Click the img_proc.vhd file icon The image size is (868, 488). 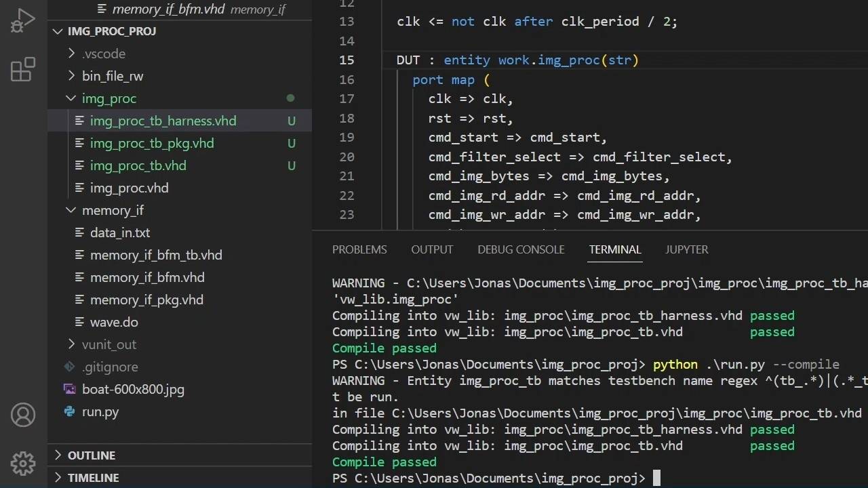click(79, 188)
